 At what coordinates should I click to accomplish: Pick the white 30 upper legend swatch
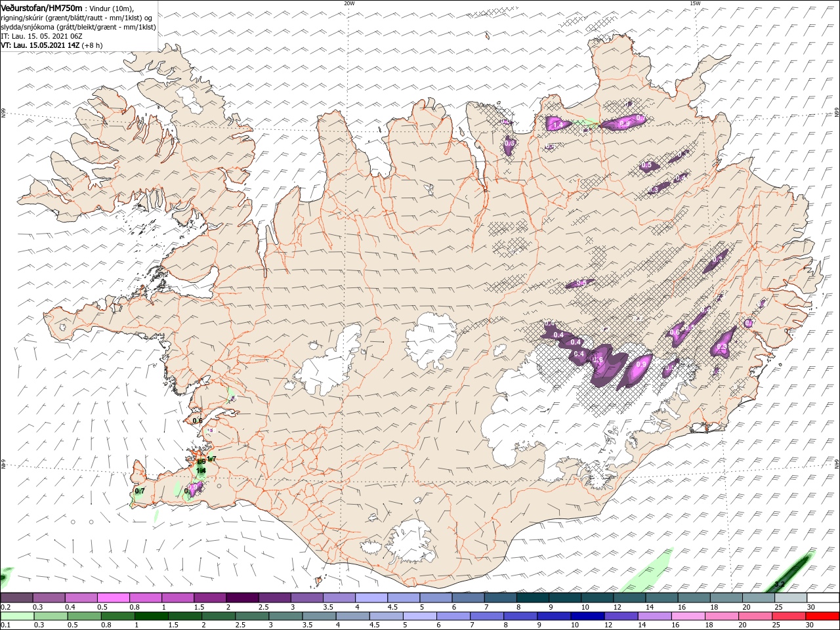(824, 598)
